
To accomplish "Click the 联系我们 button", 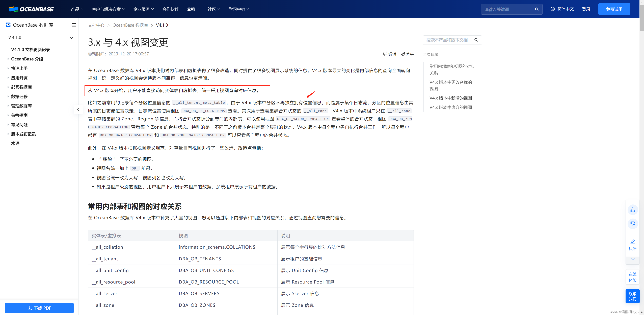I will pos(632,296).
